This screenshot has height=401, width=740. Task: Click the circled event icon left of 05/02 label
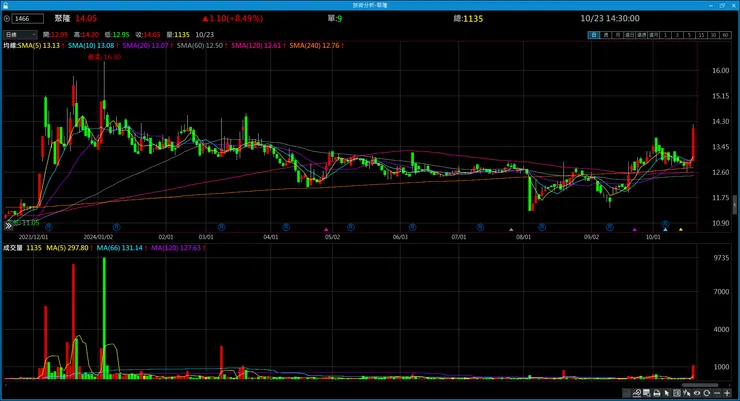[286, 227]
